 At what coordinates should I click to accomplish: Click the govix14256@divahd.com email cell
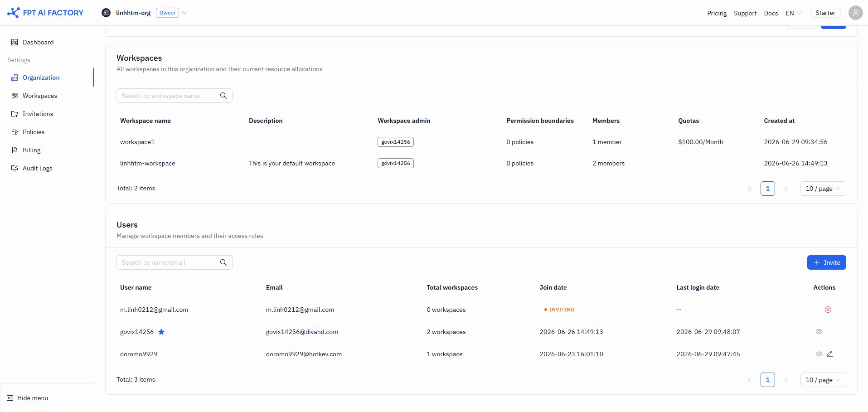pos(302,332)
